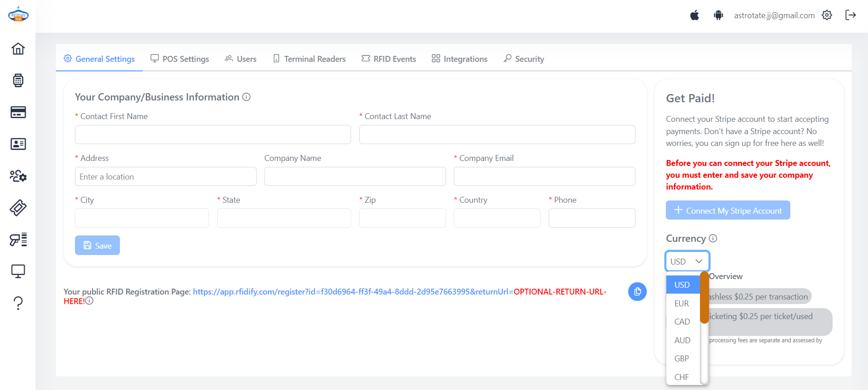Select USD in the currency list

683,285
